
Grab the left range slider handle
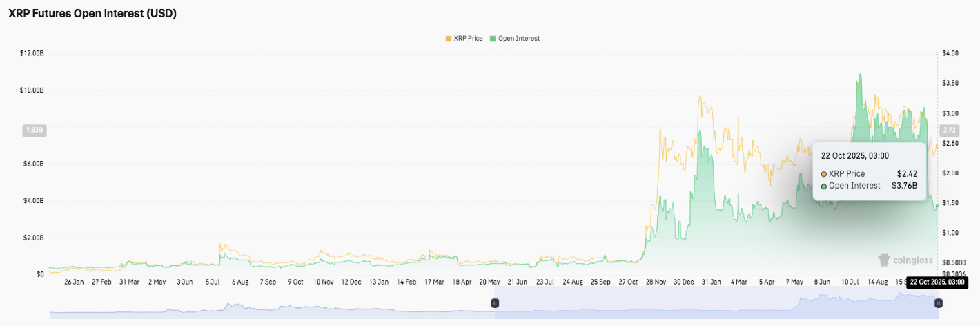(x=494, y=303)
